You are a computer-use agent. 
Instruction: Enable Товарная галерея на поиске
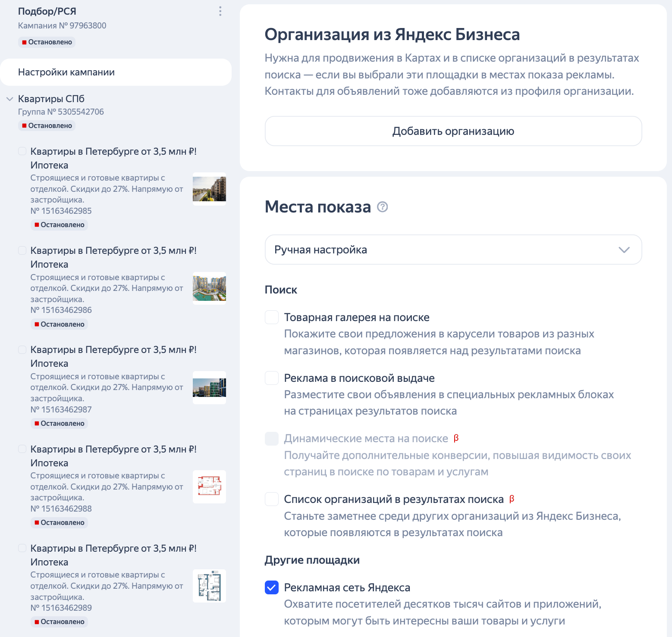click(x=272, y=317)
